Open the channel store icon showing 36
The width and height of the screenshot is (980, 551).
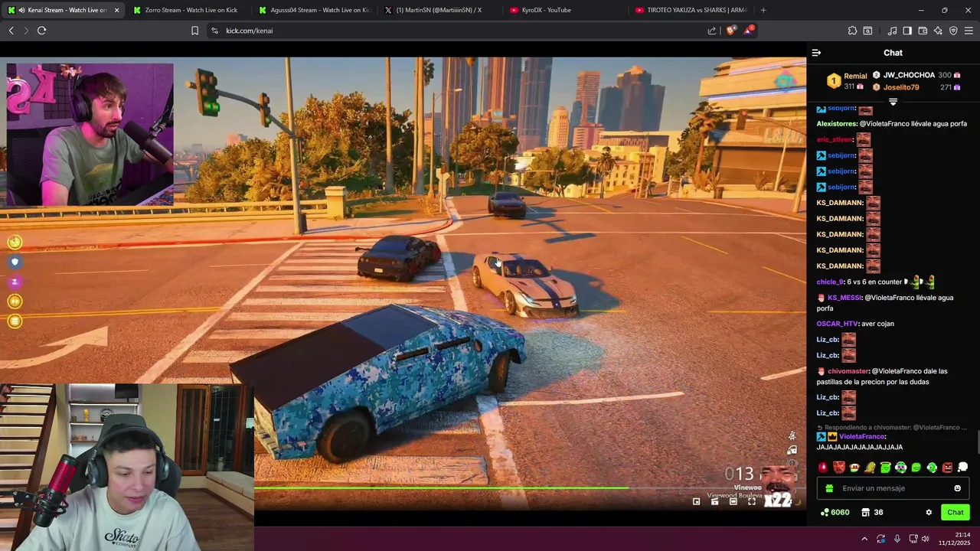871,513
